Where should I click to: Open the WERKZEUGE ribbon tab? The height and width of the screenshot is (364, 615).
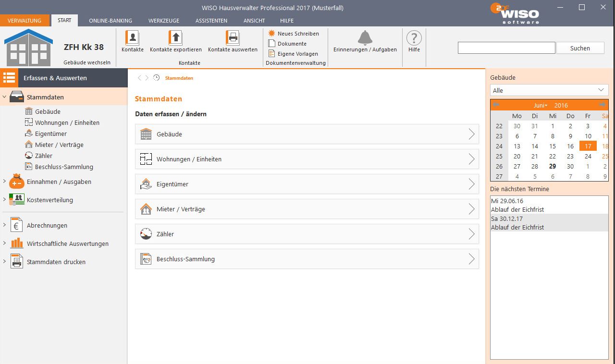[163, 21]
